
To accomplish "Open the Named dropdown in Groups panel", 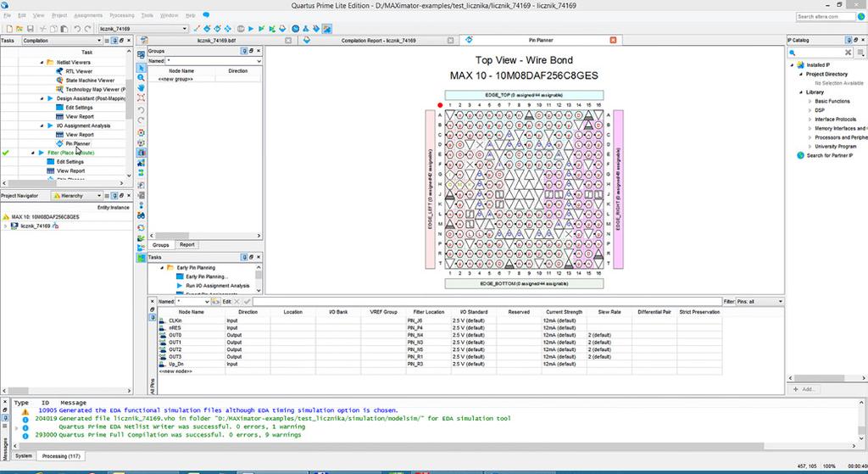I will [x=258, y=61].
